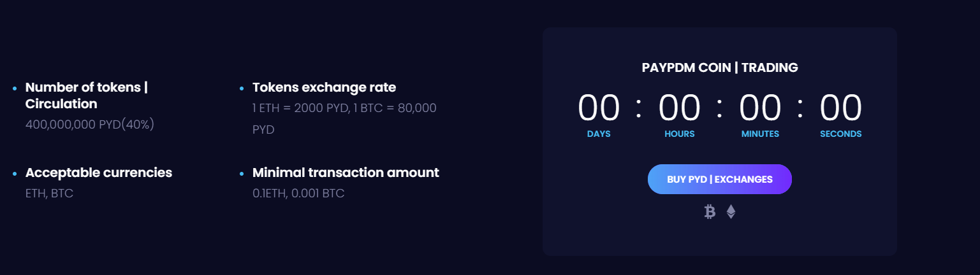Click the ETH, BTC currencies text
980x275 pixels.
coord(50,193)
